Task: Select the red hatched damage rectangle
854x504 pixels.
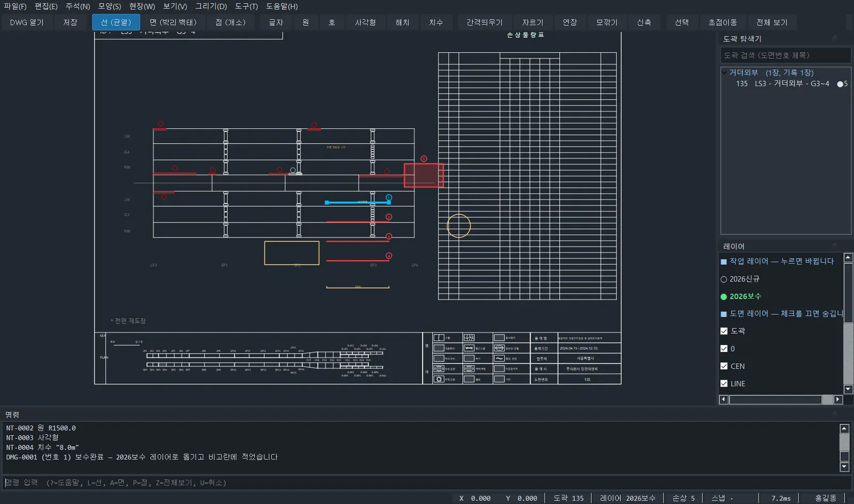Action: point(424,175)
